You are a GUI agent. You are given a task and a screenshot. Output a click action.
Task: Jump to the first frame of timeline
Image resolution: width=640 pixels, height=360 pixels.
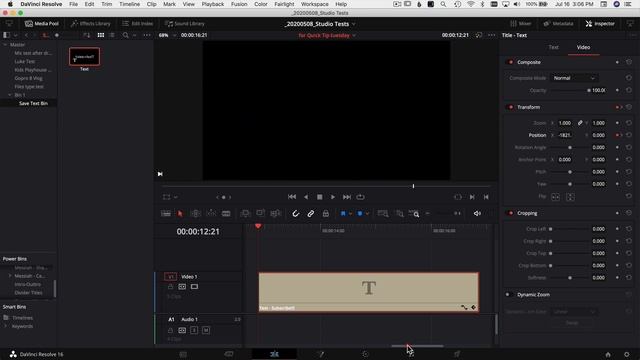point(291,197)
